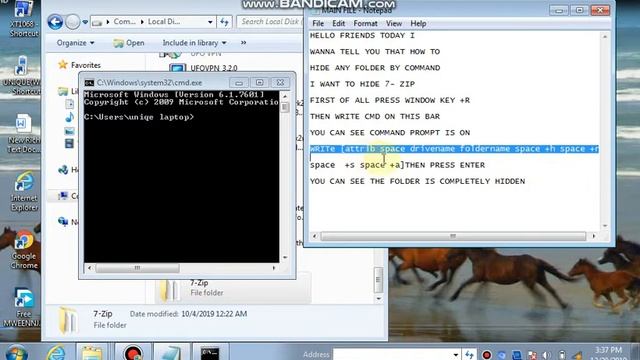Click the Notepad horizontal scrollbar right arrow

coord(594,236)
